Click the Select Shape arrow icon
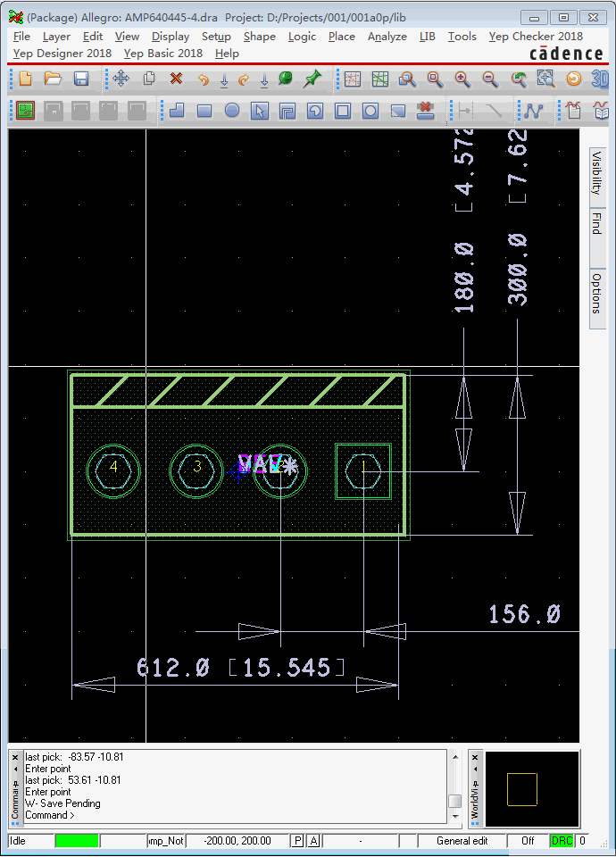Image resolution: width=616 pixels, height=857 pixels. [x=260, y=111]
